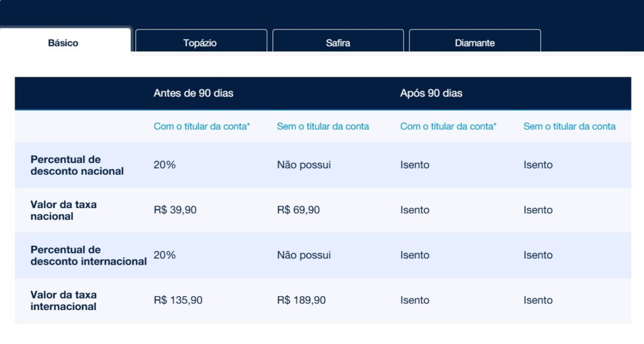Click "Não possui" in the international discount row

[304, 255]
